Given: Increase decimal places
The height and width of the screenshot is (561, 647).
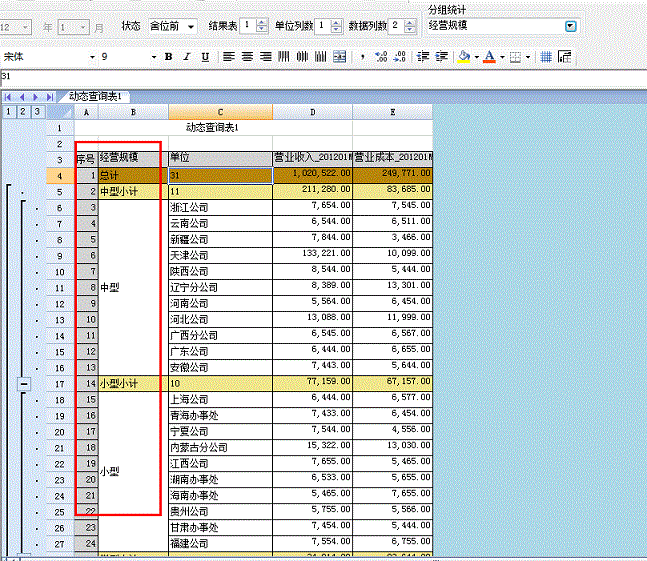Looking at the screenshot, I should click(381, 57).
